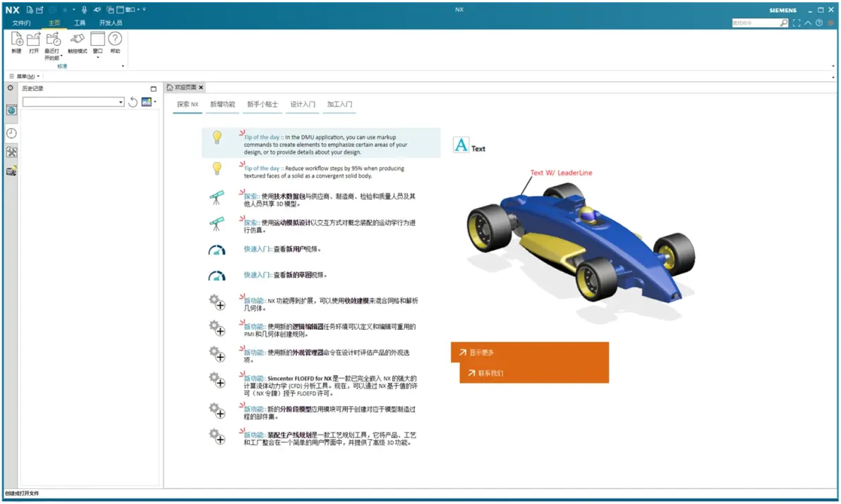Click the command search magnifier icon
The height and width of the screenshot is (504, 841).
[x=784, y=23]
